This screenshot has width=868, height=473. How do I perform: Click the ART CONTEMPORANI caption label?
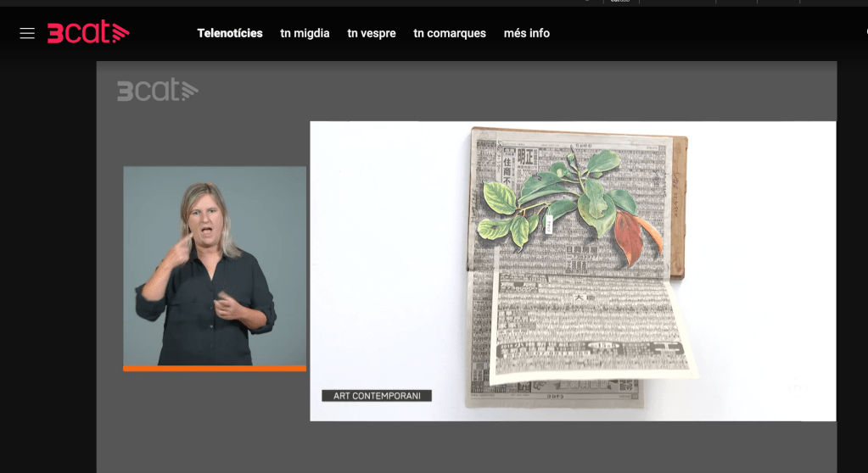click(377, 396)
